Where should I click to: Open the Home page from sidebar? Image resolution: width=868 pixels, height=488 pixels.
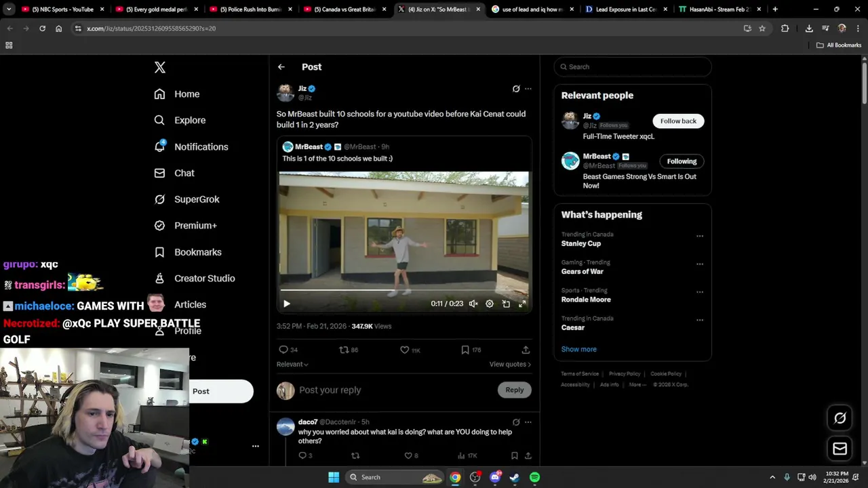177,94
